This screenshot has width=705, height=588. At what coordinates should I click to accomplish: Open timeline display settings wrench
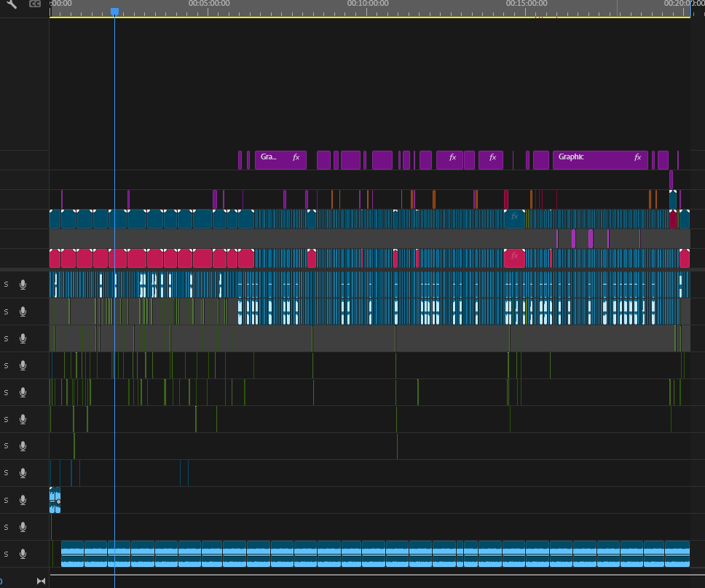coord(12,4)
